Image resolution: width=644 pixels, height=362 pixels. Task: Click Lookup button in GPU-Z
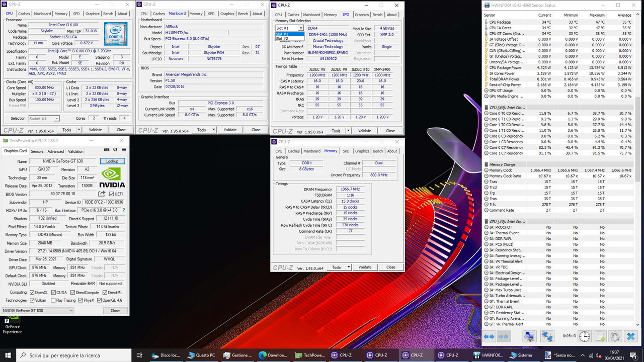(112, 161)
